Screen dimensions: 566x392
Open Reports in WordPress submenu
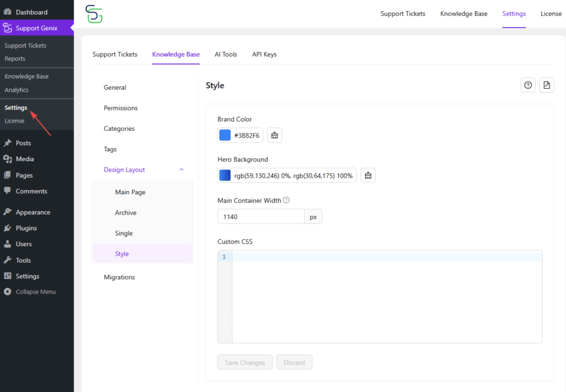pyautogui.click(x=15, y=59)
